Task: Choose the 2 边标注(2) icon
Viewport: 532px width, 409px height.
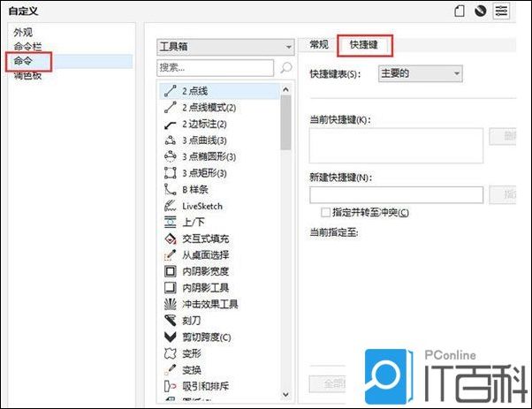Action: [x=170, y=125]
